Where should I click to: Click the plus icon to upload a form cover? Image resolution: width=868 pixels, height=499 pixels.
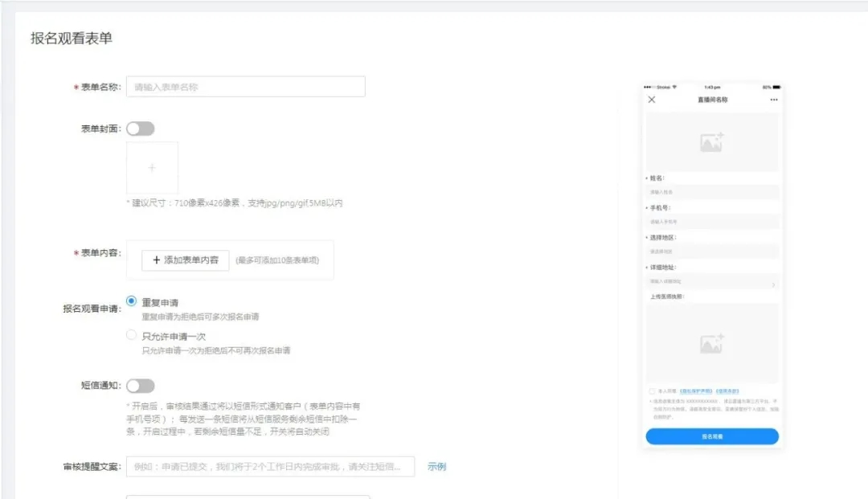point(151,167)
